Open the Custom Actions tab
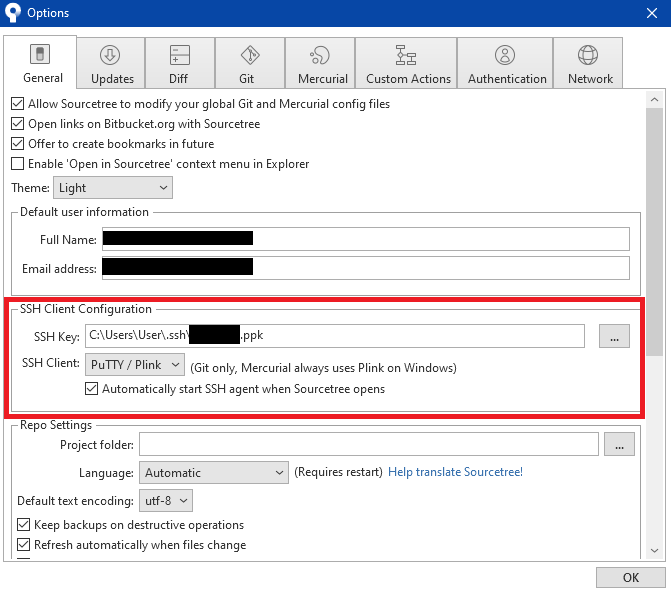 pos(406,63)
